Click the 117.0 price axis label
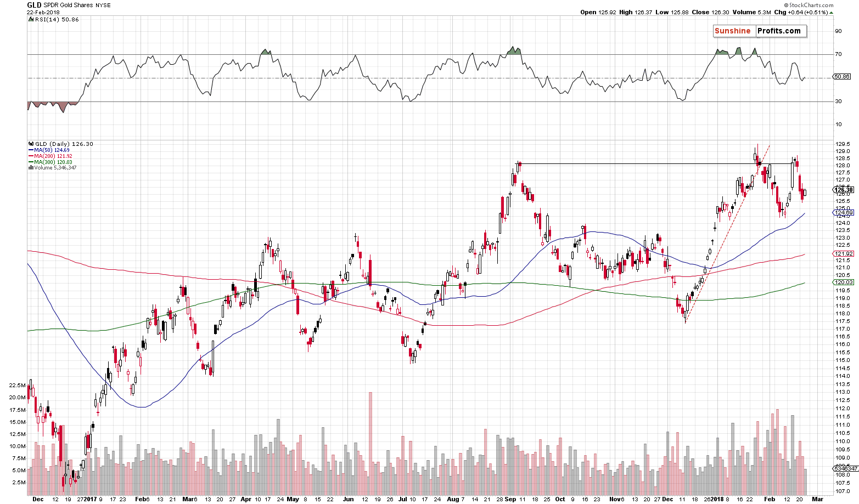Image resolution: width=859 pixels, height=504 pixels. (843, 329)
